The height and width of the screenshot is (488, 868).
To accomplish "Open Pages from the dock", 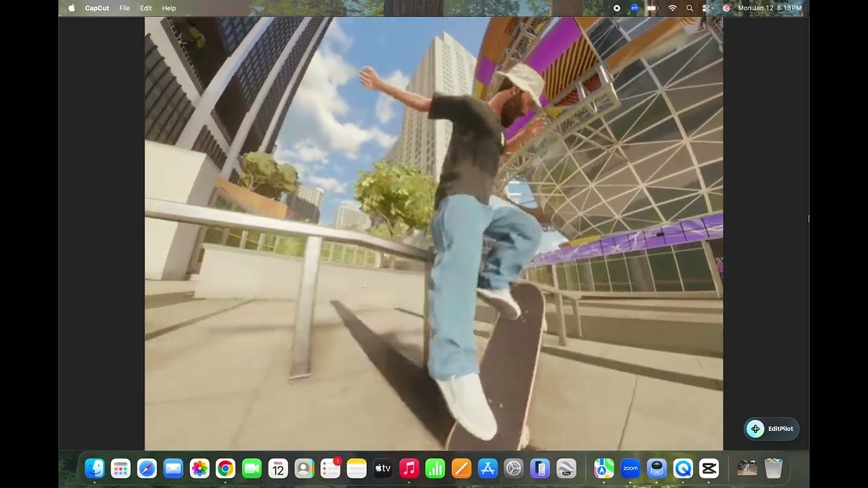I will tap(462, 468).
